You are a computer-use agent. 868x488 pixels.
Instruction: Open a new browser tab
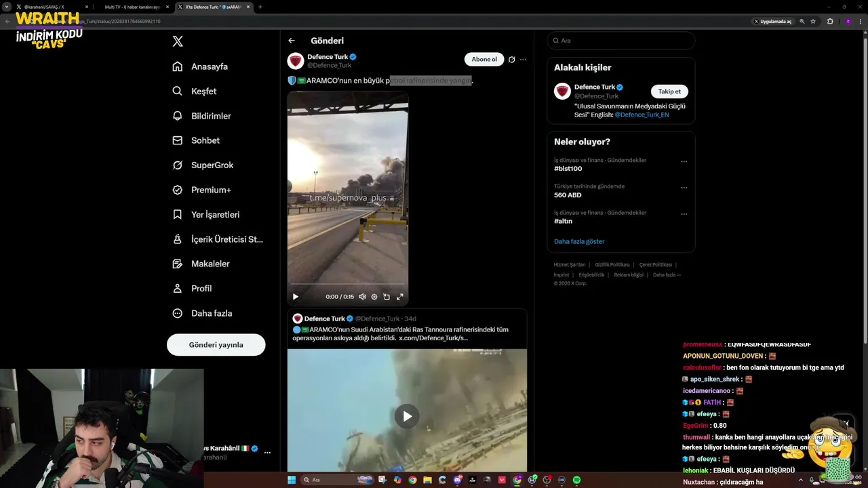pos(260,7)
